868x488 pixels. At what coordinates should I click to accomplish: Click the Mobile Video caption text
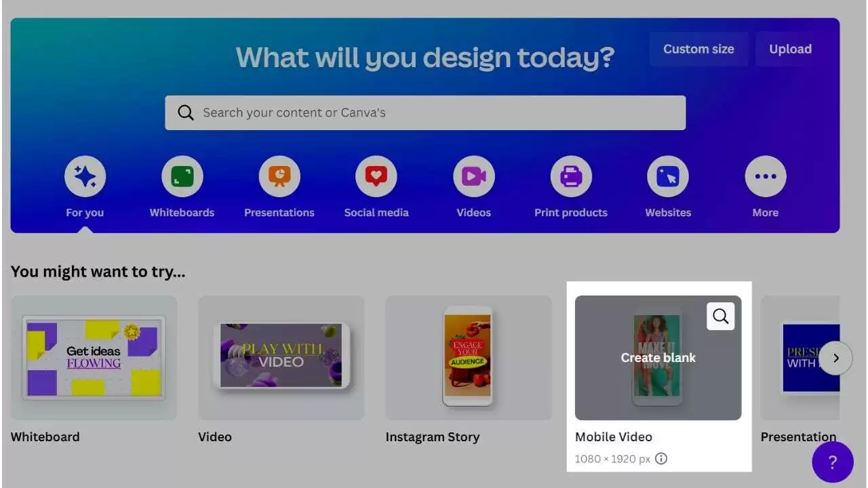pyautogui.click(x=614, y=437)
